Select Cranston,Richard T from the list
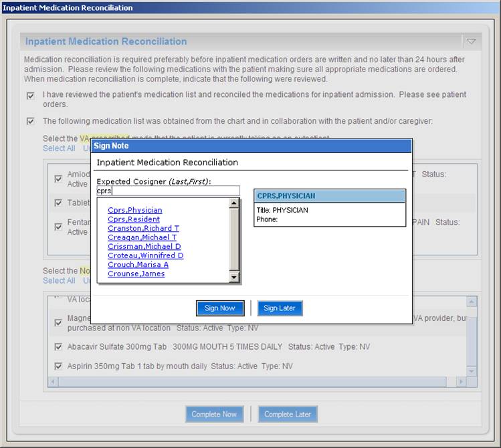The width and height of the screenshot is (501, 448). [x=143, y=228]
